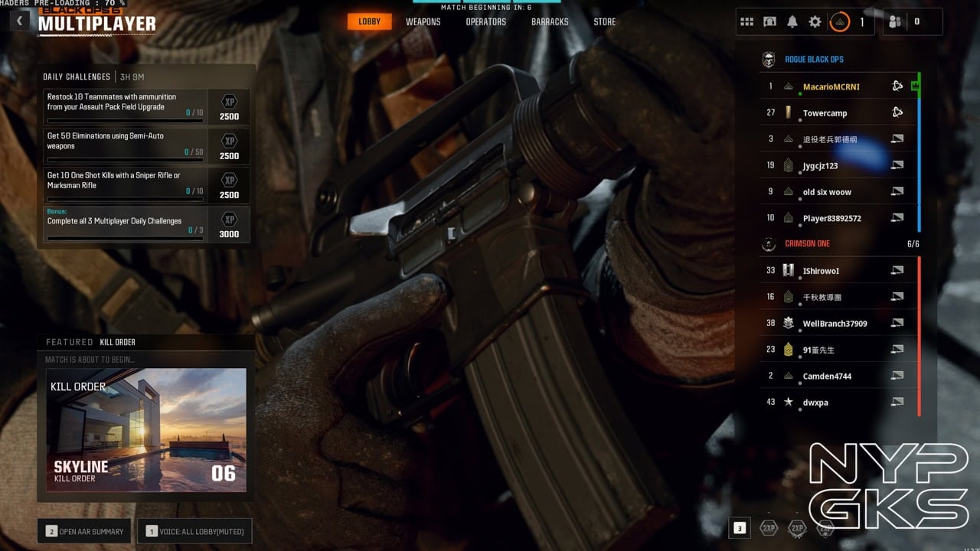Switch to the Store tab

click(x=604, y=21)
